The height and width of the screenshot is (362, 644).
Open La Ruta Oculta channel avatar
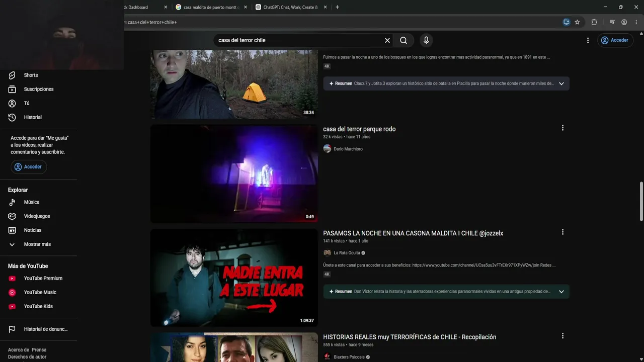[x=327, y=253]
